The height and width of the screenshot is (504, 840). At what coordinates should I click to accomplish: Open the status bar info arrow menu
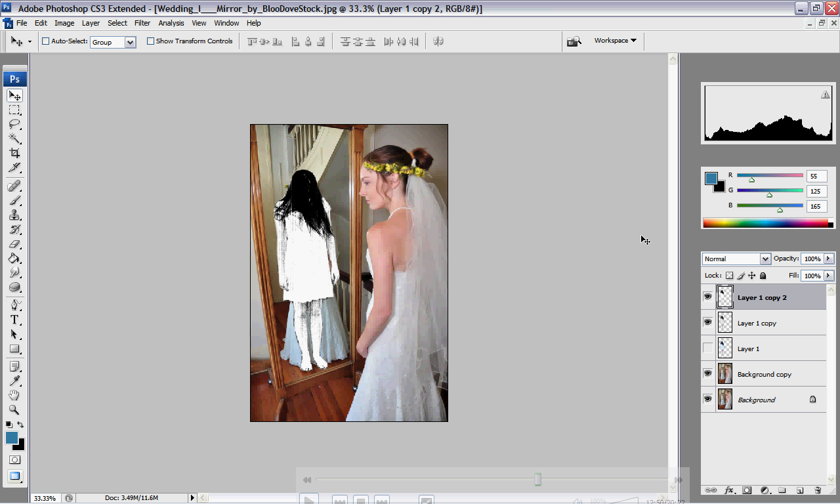click(x=193, y=498)
